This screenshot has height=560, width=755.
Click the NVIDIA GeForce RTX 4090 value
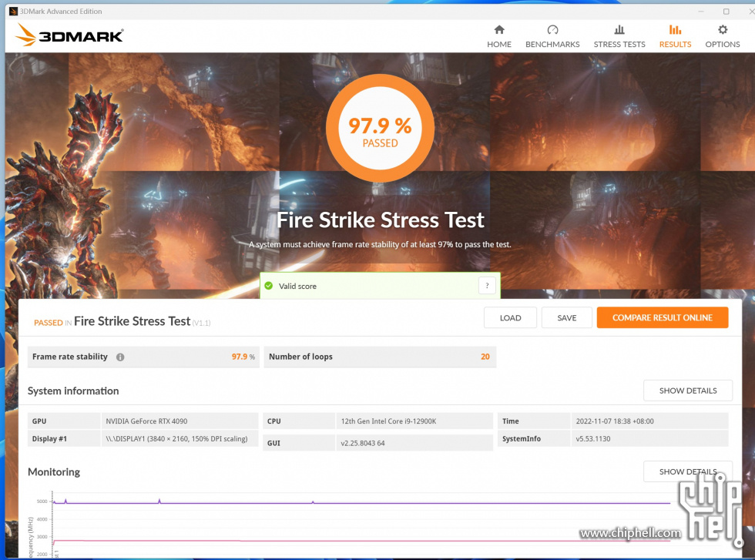tap(146, 421)
